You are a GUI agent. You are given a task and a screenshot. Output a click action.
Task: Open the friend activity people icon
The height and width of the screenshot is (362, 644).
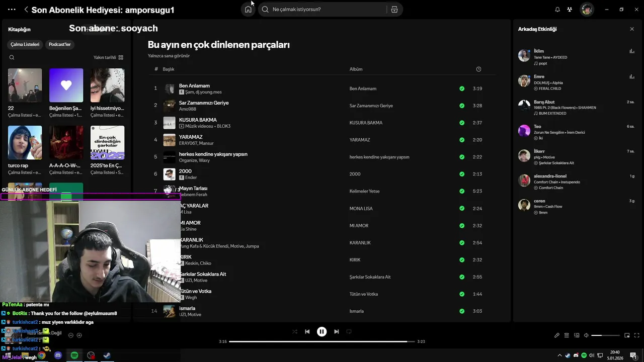point(570,9)
